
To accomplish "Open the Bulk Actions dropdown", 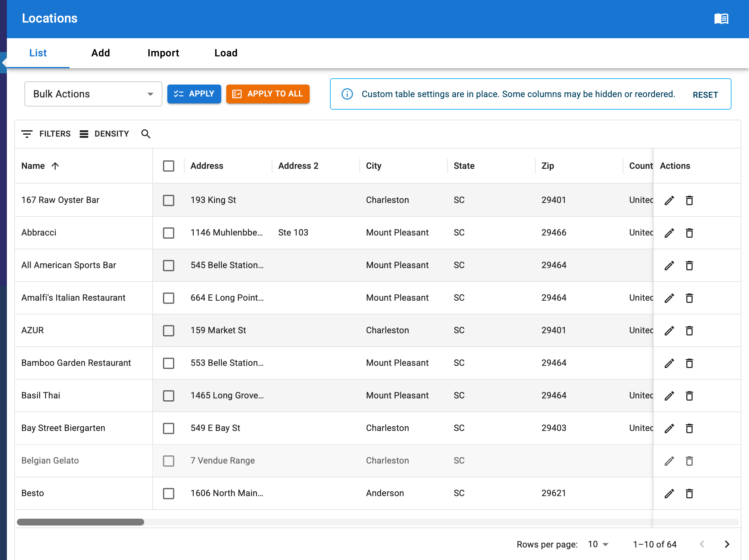I will pos(93,94).
